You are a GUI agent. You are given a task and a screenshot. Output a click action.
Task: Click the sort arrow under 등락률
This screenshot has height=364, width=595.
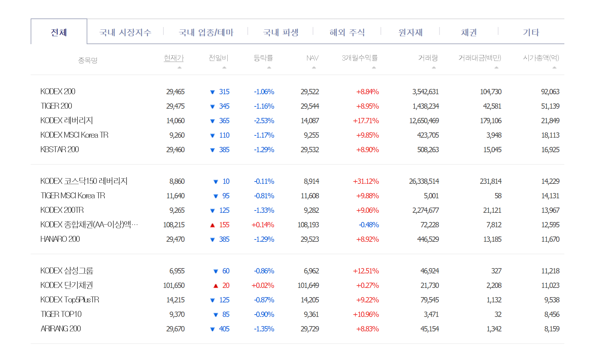coord(269,68)
